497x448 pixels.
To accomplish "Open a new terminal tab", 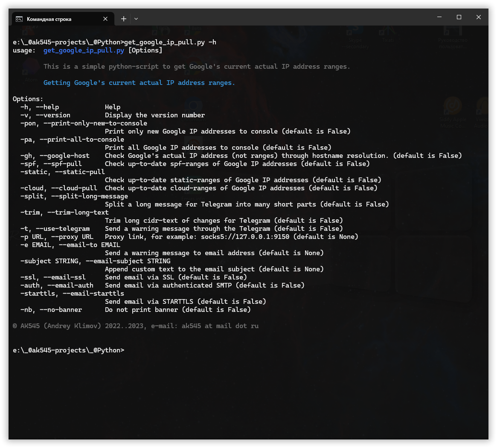I will 124,19.
